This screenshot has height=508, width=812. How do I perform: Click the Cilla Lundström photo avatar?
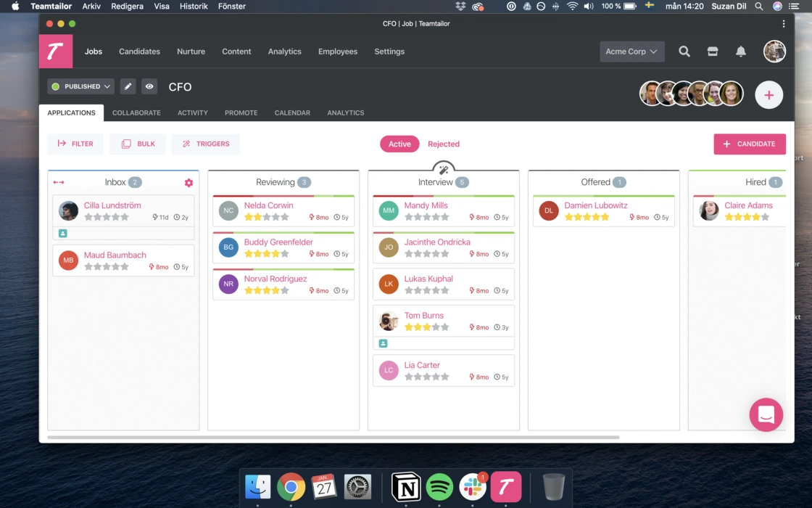[x=68, y=210]
